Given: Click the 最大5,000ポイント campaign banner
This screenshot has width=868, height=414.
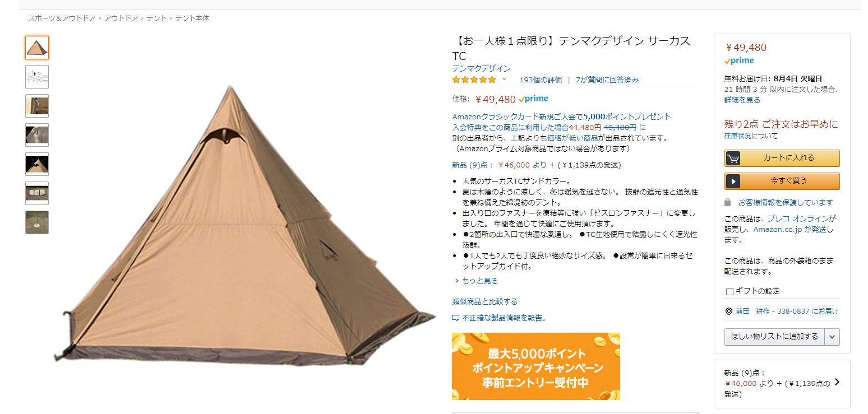Looking at the screenshot, I should coord(536,366).
